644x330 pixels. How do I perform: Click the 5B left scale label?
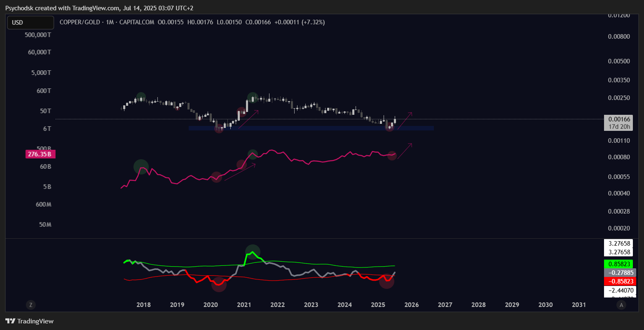point(47,187)
